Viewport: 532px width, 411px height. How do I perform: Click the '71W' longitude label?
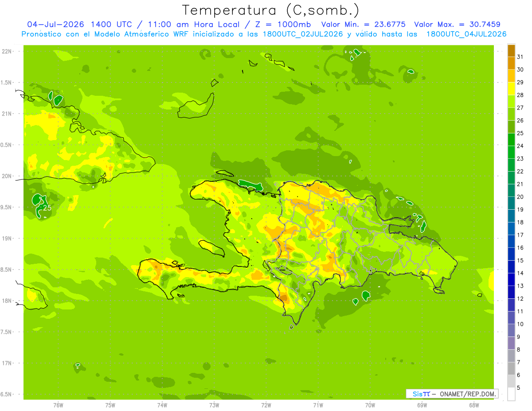click(x=318, y=405)
